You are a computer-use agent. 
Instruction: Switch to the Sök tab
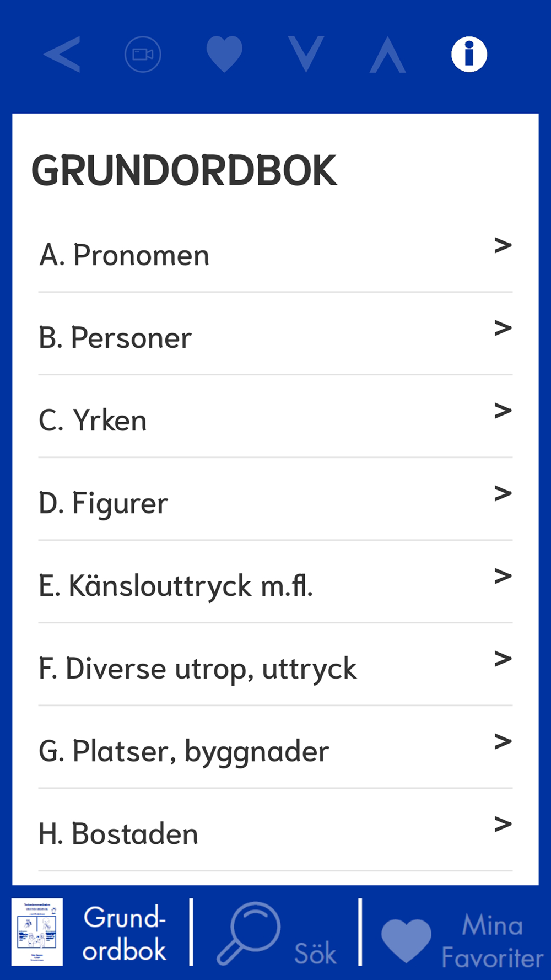315,953
